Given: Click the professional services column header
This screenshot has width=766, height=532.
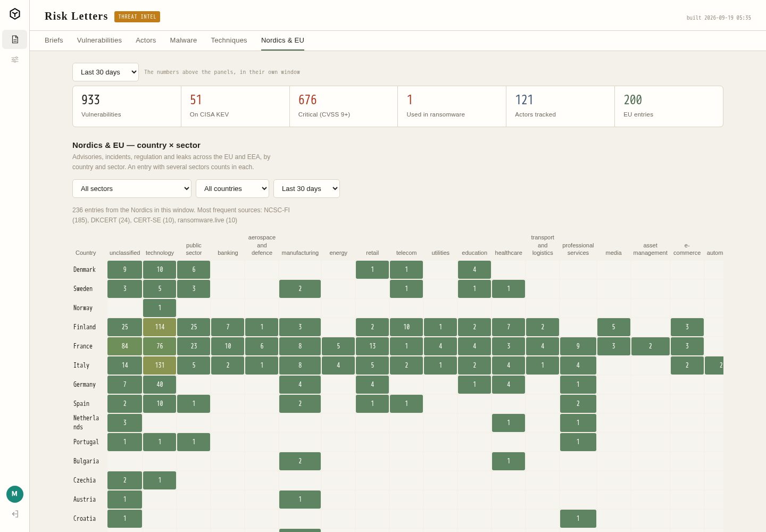Looking at the screenshot, I should (x=578, y=249).
